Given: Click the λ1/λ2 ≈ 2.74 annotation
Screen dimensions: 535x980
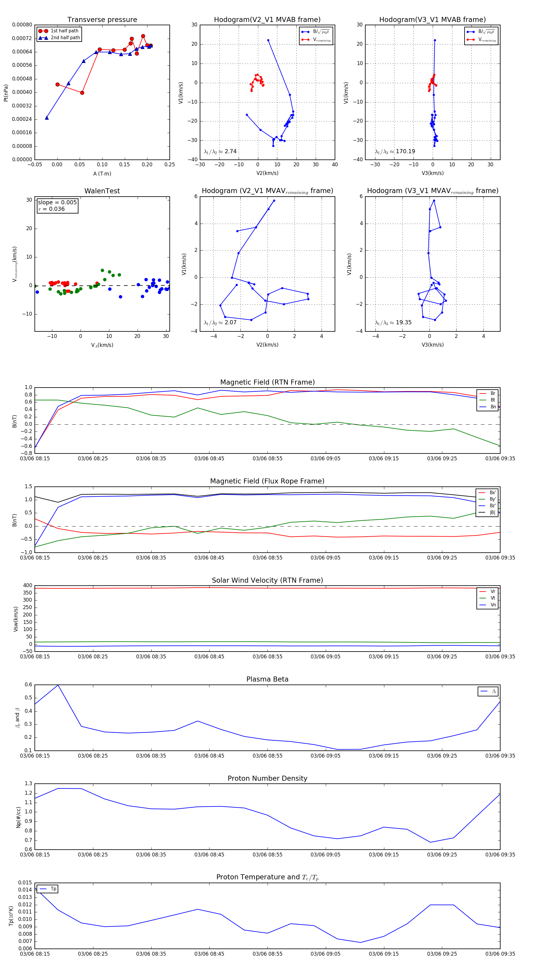Looking at the screenshot, I should point(220,151).
